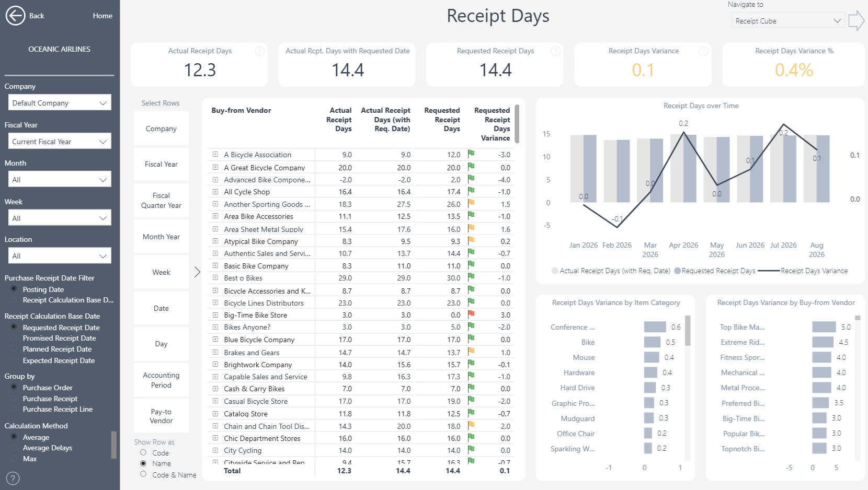Click the info icon on Requested Receipt Days card
The image size is (868, 490).
click(x=555, y=51)
